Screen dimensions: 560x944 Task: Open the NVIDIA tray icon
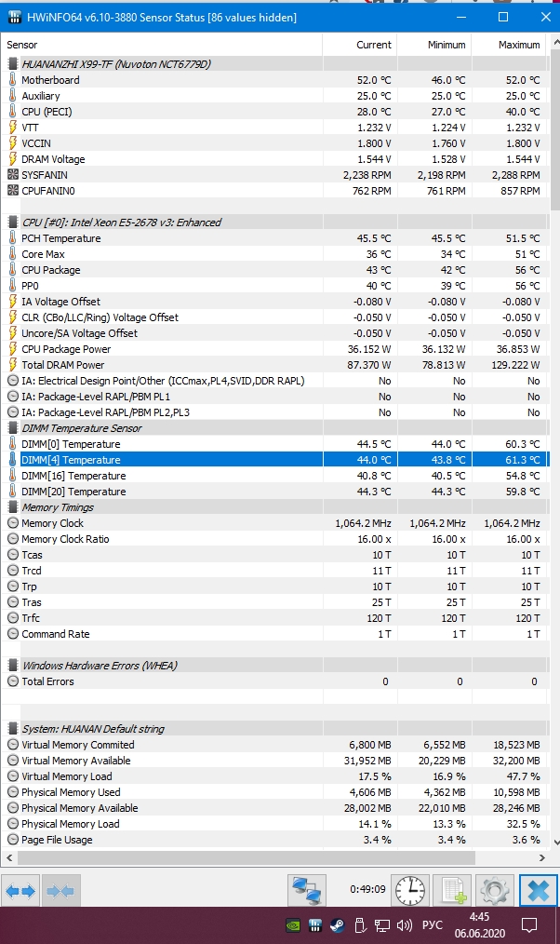tap(293, 926)
